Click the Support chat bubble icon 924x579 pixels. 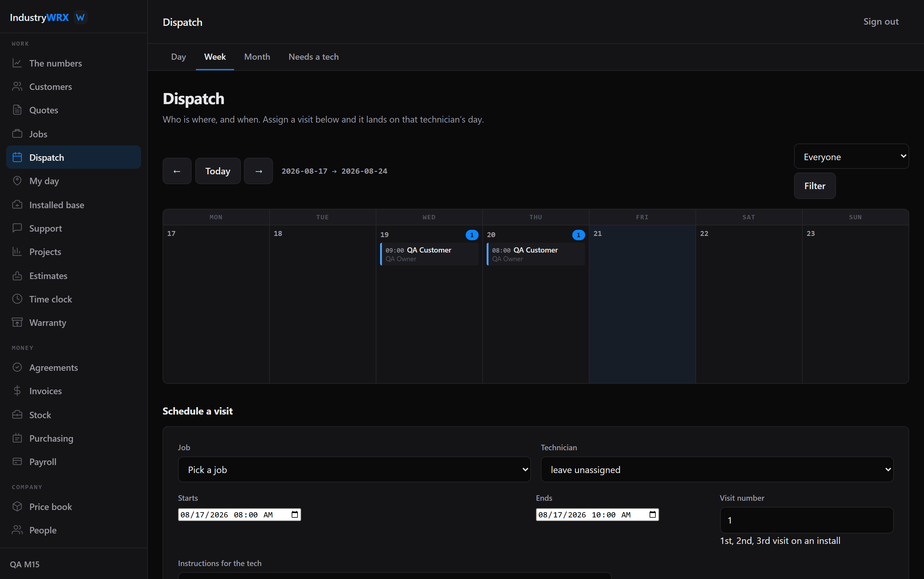point(17,228)
